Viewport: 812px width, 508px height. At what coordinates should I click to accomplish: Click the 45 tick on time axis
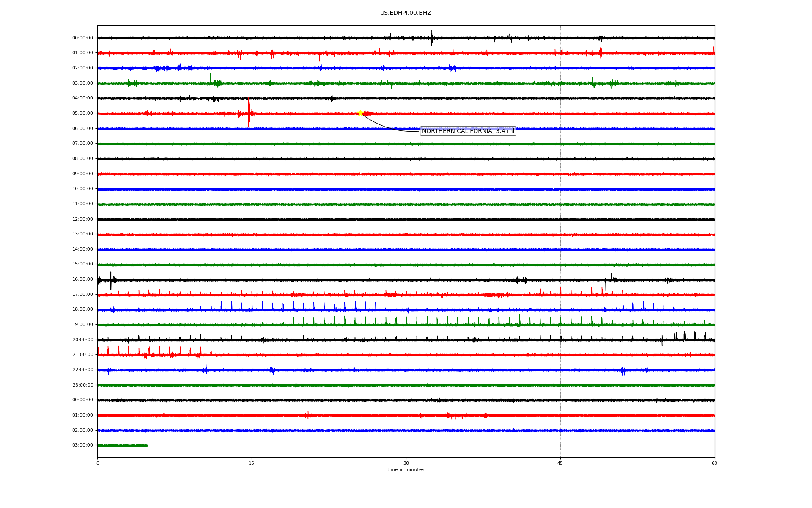[x=560, y=463]
